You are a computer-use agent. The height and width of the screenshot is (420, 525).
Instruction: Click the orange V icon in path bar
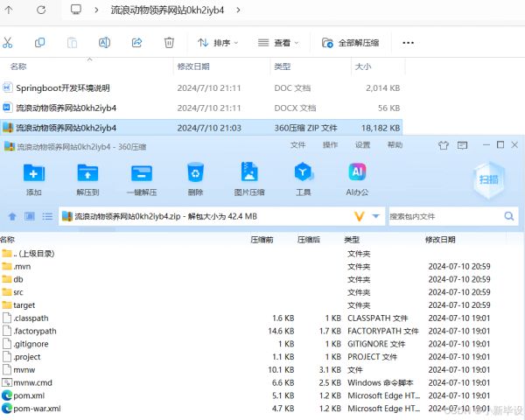359,216
